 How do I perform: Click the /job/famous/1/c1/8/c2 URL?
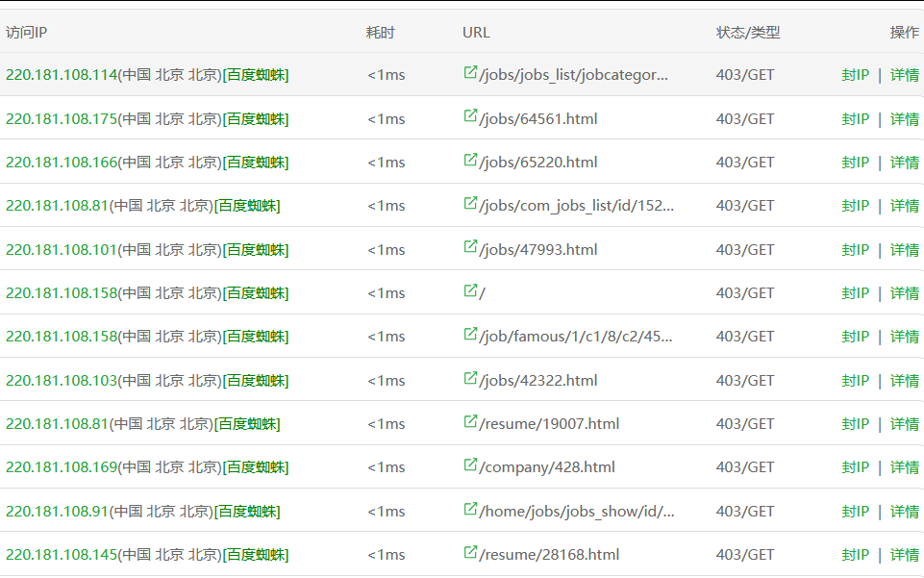(x=576, y=337)
